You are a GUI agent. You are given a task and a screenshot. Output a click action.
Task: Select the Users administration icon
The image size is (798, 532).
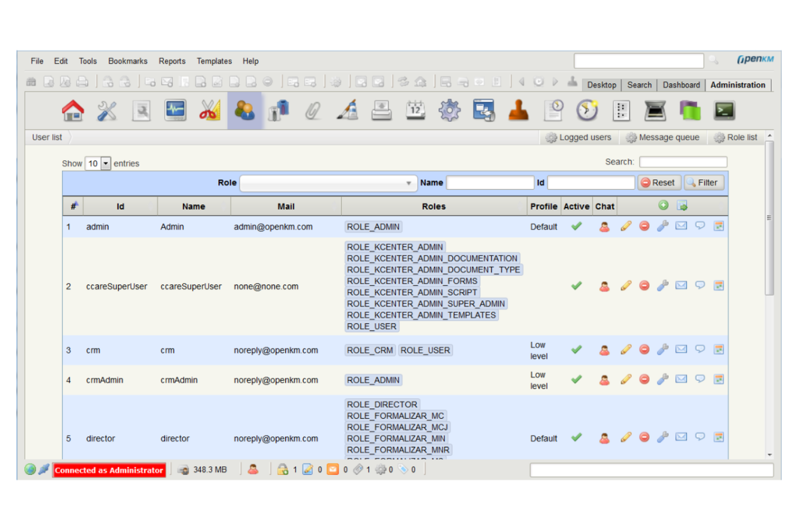pyautogui.click(x=245, y=110)
